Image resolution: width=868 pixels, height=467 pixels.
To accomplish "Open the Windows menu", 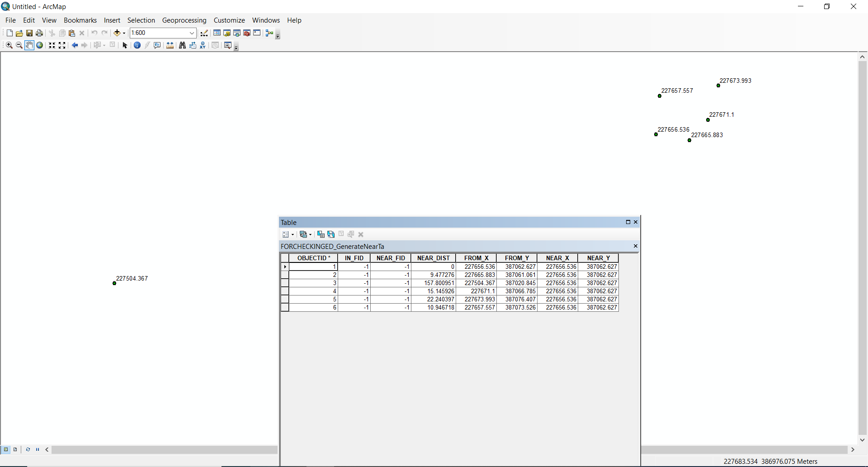I will [266, 20].
